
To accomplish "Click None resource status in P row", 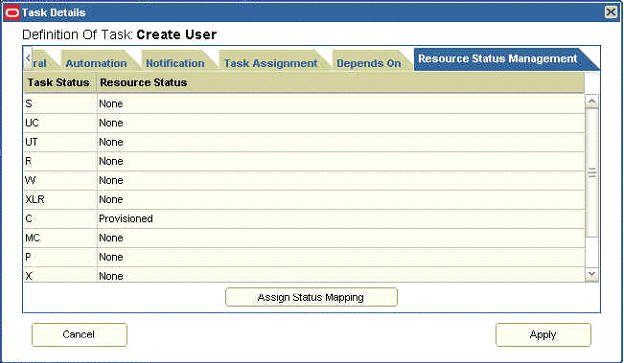I will [341, 257].
